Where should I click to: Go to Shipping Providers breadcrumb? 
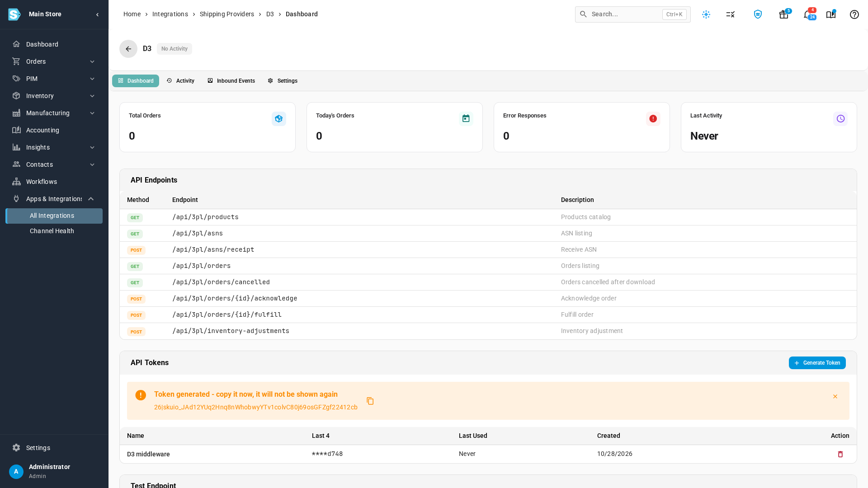coord(227,14)
